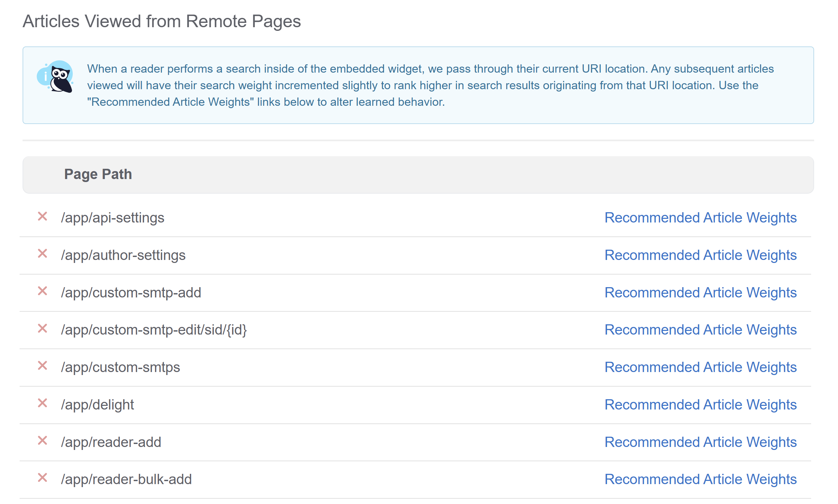Delete /app/custom-smtp-edit/sid/{id} entry
Image resolution: width=838 pixels, height=504 pixels.
point(42,328)
